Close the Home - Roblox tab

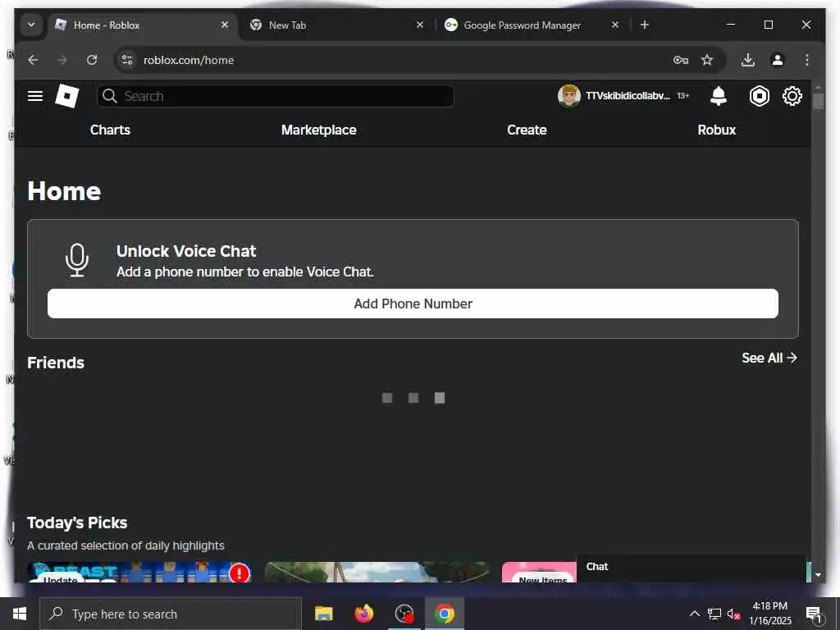point(225,25)
